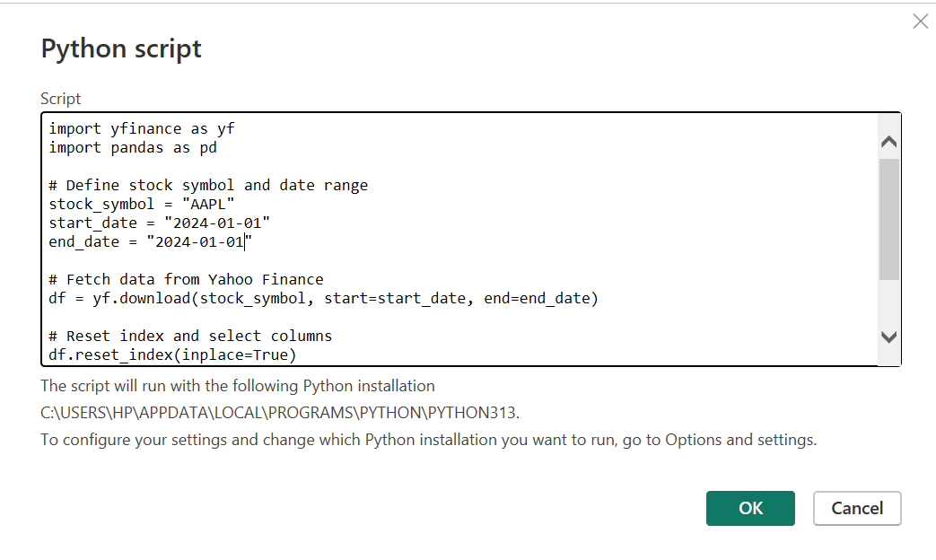
Task: Click the script box scroll down arrow
Action: (888, 337)
